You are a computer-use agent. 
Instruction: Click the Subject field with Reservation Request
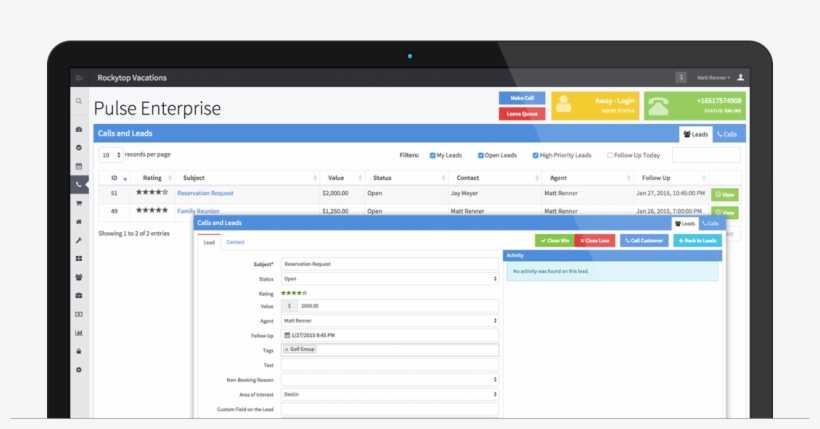click(x=390, y=264)
